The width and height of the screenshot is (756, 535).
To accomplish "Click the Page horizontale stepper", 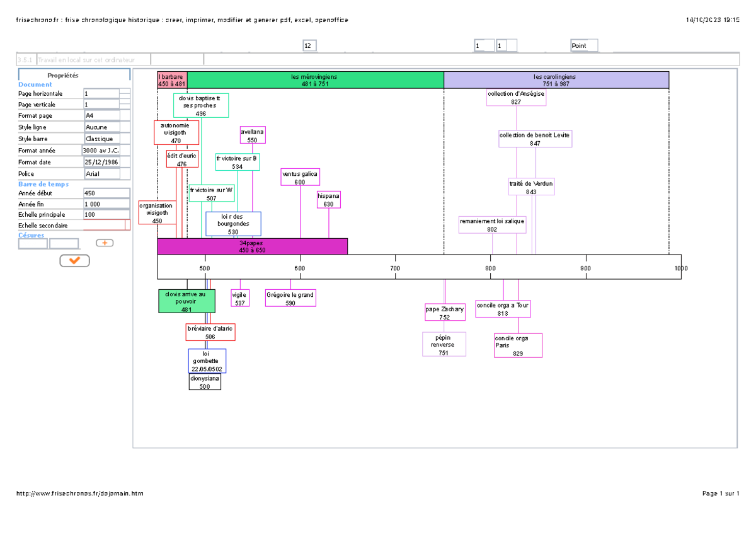I will coord(125,93).
